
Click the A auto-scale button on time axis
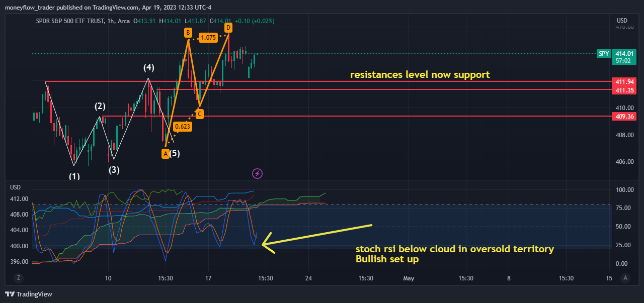[x=625, y=278]
